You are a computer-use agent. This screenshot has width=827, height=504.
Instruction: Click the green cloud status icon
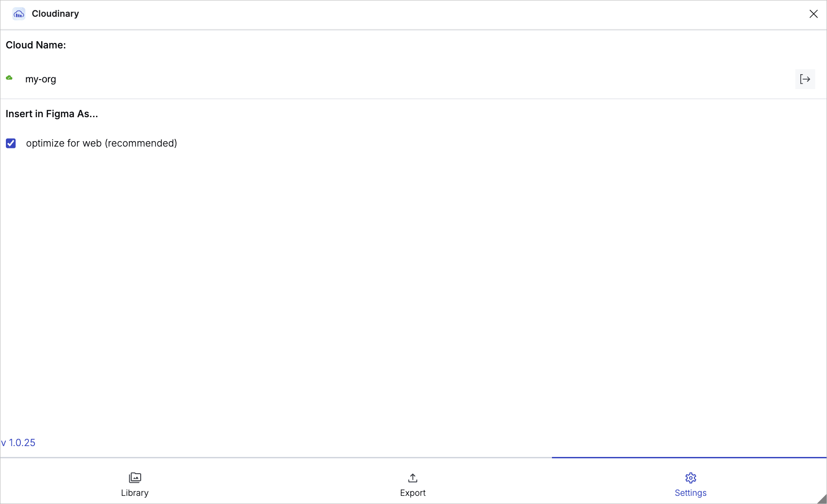point(9,78)
